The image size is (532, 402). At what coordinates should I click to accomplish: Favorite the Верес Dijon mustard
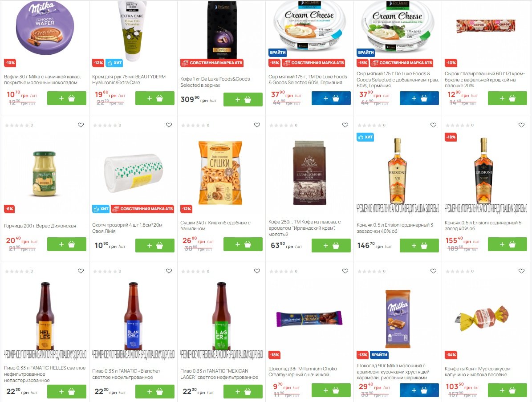[x=81, y=125]
